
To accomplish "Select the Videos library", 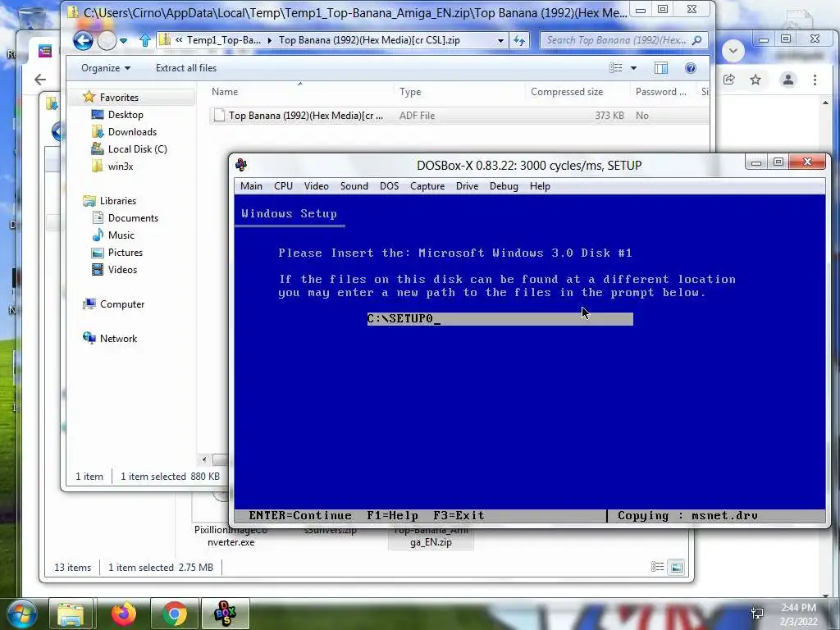I will coord(122,269).
